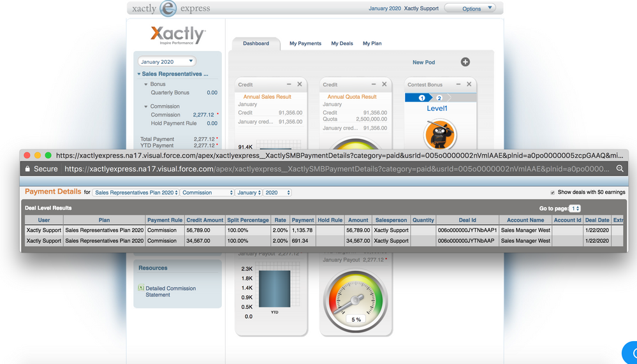Sort table by Split Percentage column header
Viewport: 637px width, 364px height.
248,220
